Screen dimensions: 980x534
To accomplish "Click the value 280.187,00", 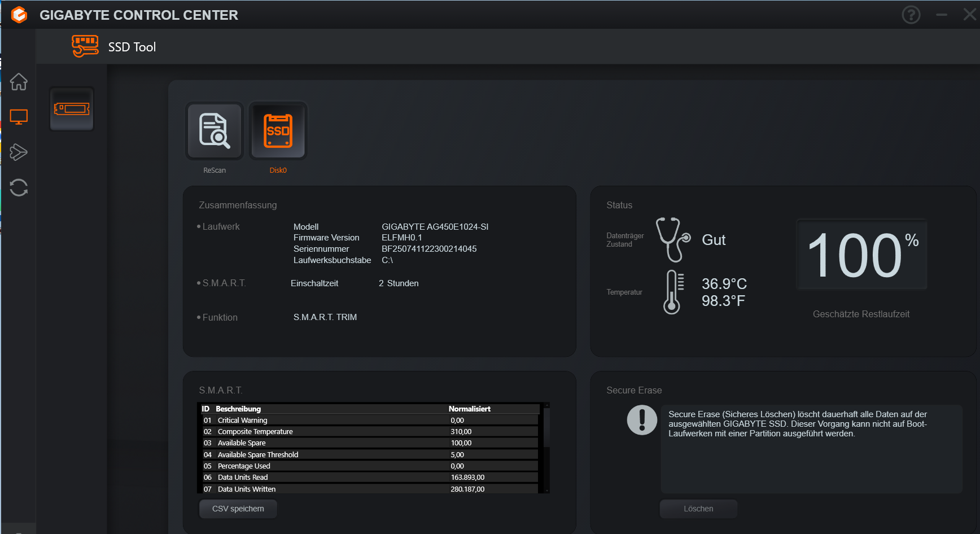I will (x=467, y=489).
